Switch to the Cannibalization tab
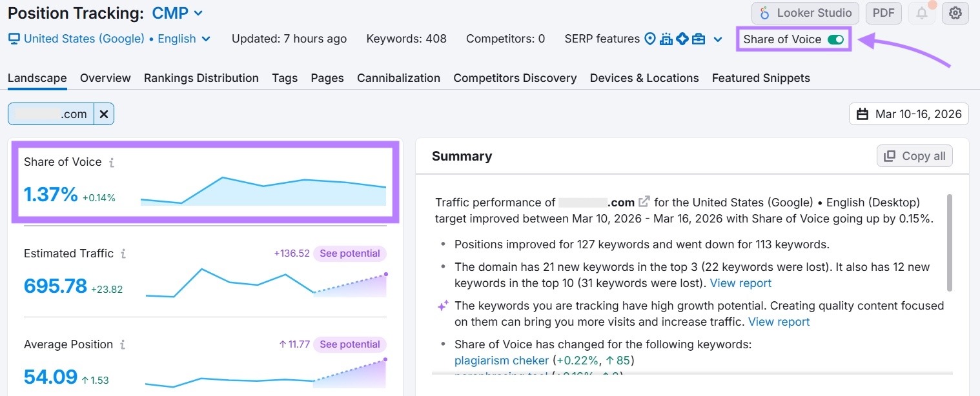 tap(398, 77)
